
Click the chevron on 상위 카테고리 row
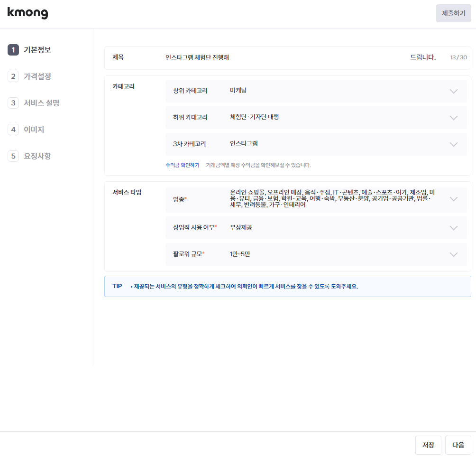tap(454, 91)
